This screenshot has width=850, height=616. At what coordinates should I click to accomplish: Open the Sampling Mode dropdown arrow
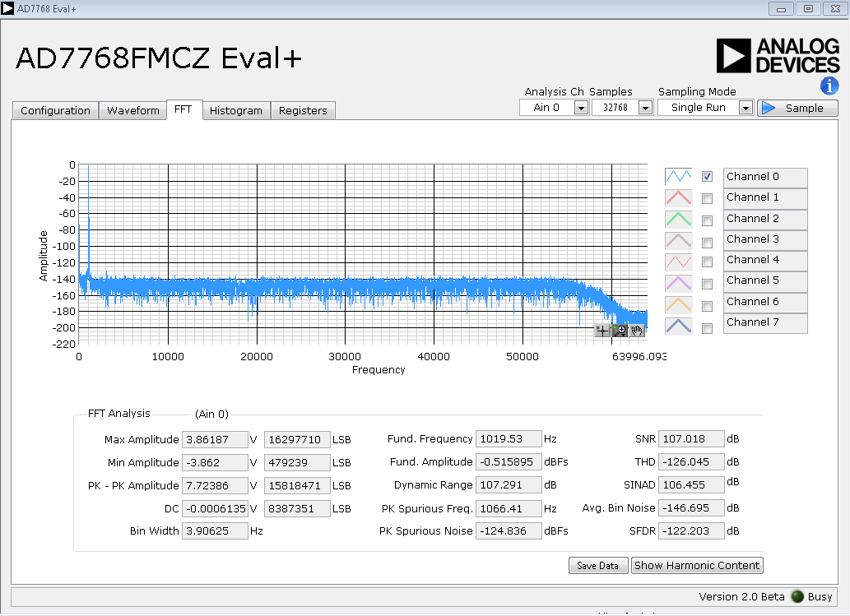[x=745, y=108]
